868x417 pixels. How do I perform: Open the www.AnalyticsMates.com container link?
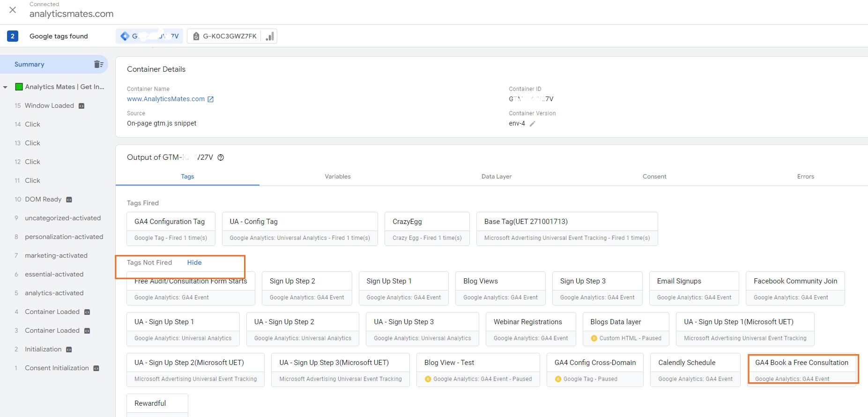tap(166, 99)
